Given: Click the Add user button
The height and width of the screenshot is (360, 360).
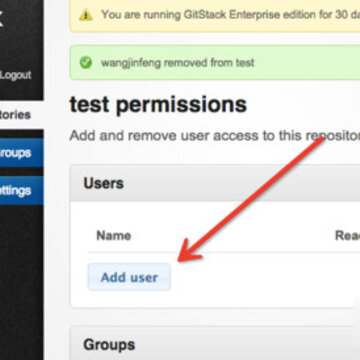Looking at the screenshot, I should click(129, 277).
